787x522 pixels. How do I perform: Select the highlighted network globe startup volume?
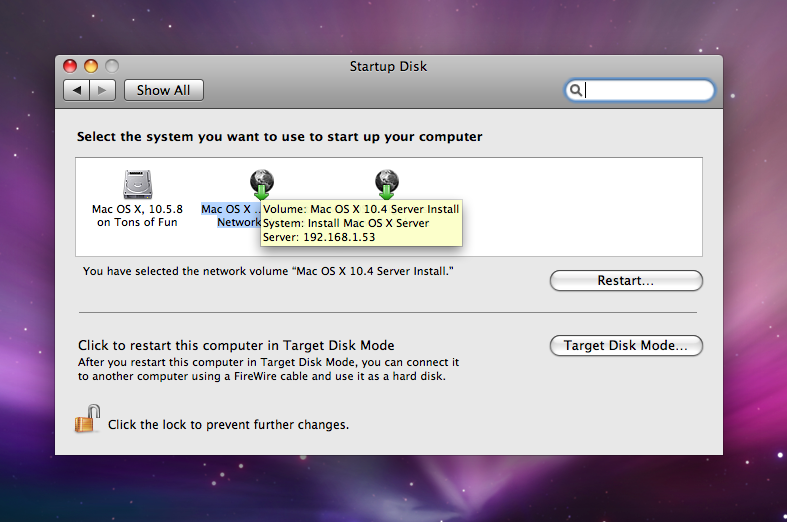[260, 183]
